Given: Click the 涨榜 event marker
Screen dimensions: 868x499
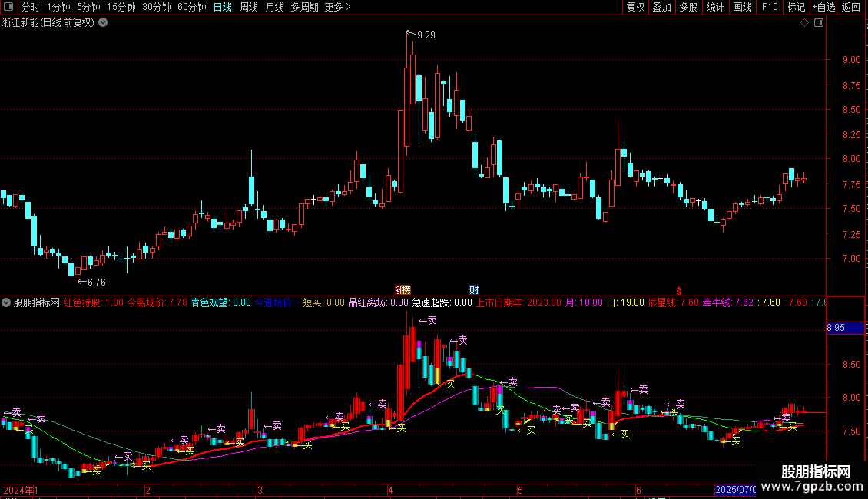Looking at the screenshot, I should (403, 290).
